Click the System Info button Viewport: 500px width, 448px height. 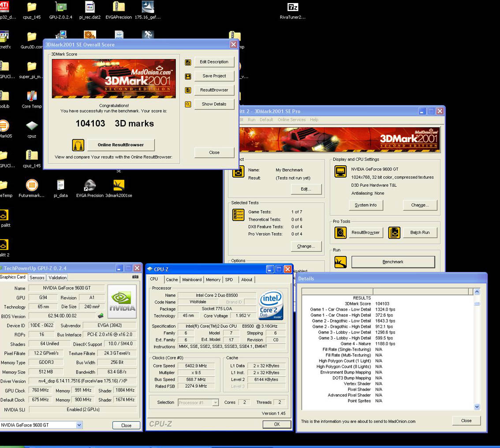pos(366,205)
